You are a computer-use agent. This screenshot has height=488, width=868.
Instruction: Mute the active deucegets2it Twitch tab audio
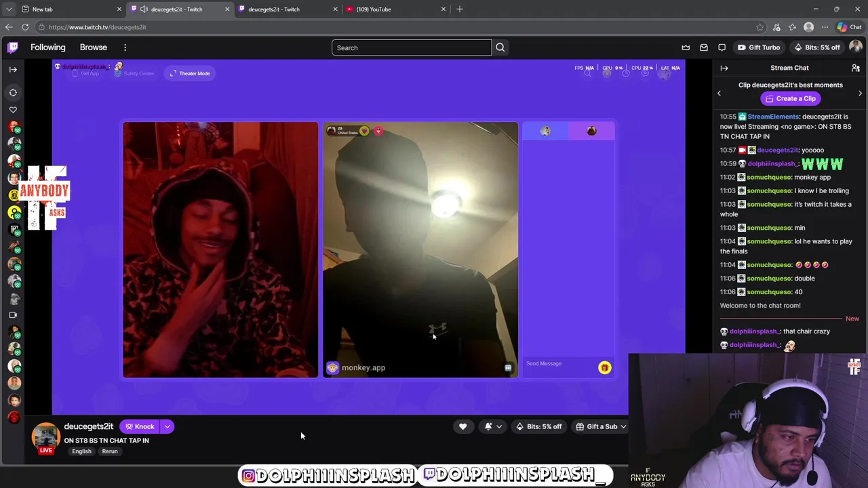[144, 9]
